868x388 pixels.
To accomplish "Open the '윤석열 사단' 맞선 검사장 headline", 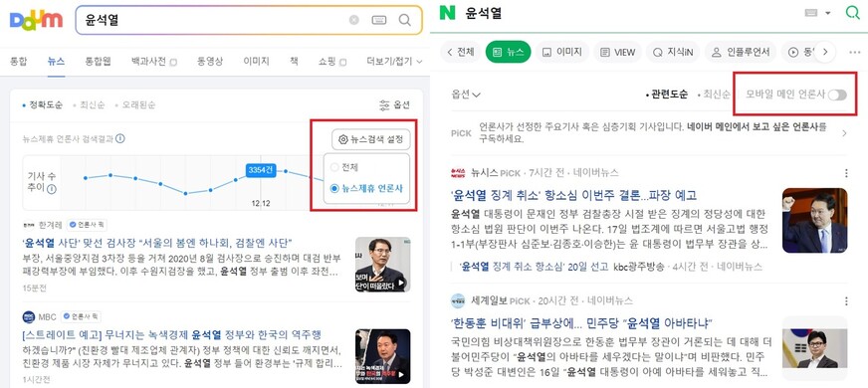I will tap(157, 243).
